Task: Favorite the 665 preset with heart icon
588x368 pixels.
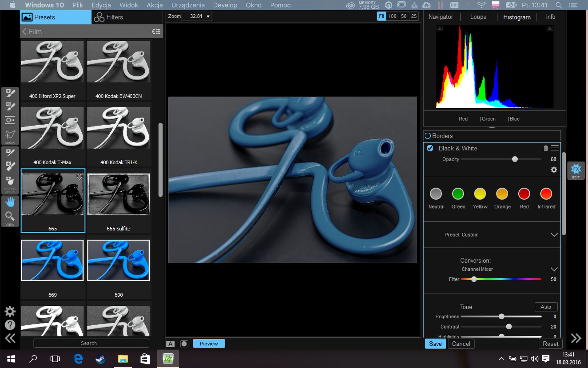Action: point(79,177)
